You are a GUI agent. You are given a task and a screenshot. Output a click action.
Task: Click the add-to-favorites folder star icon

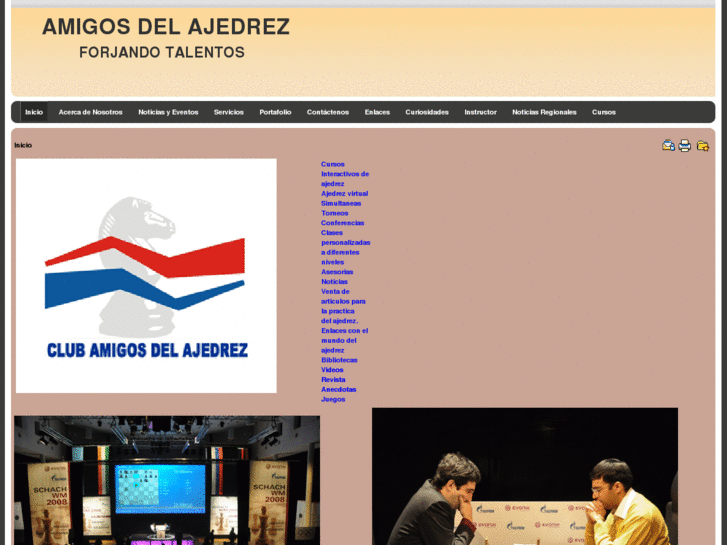coord(702,146)
